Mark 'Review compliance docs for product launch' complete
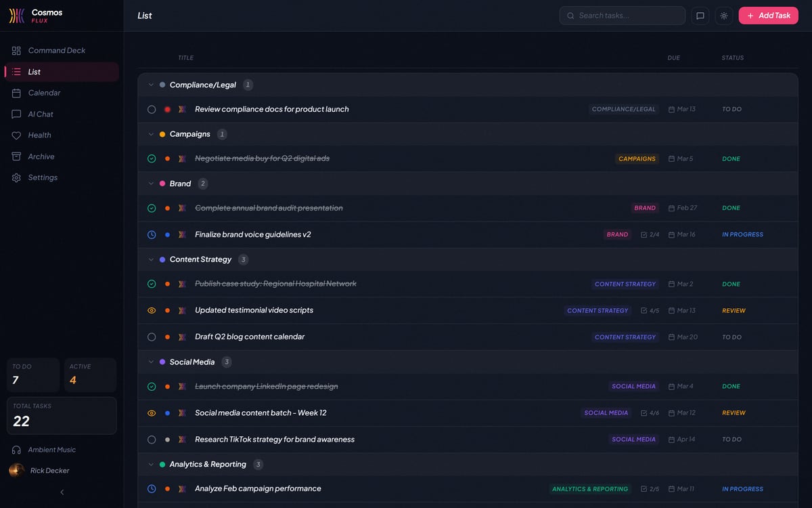This screenshot has width=812, height=508. tap(152, 108)
